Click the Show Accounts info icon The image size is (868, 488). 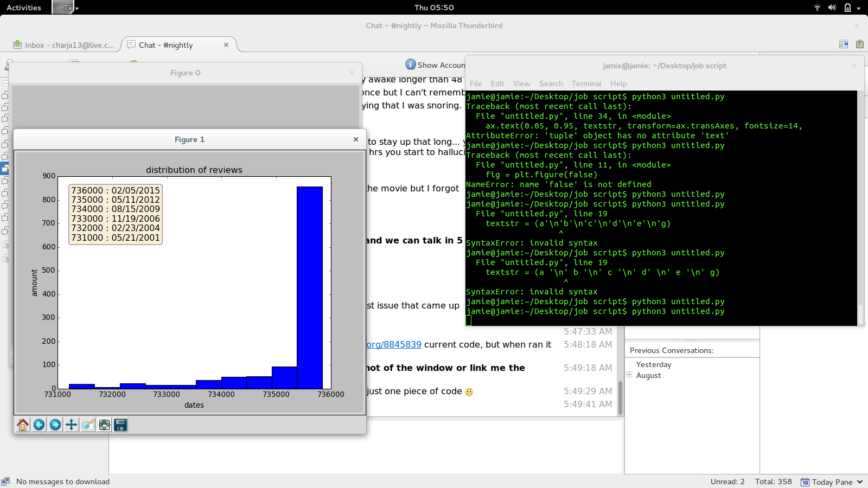point(411,65)
